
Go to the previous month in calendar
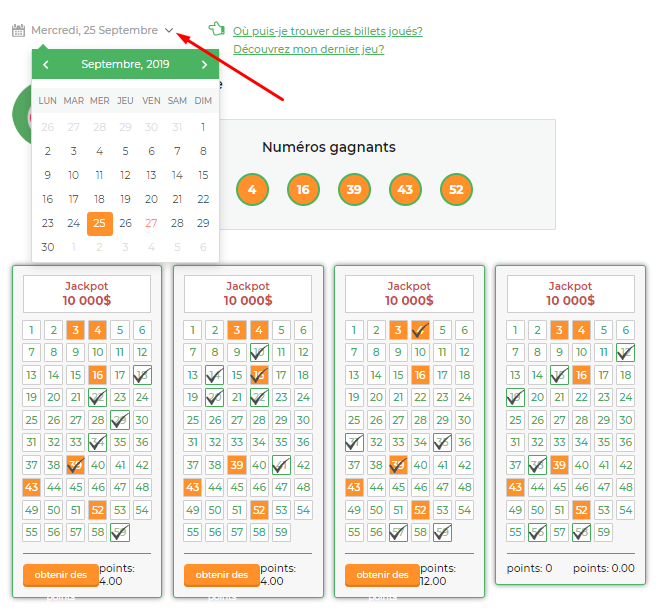click(46, 65)
